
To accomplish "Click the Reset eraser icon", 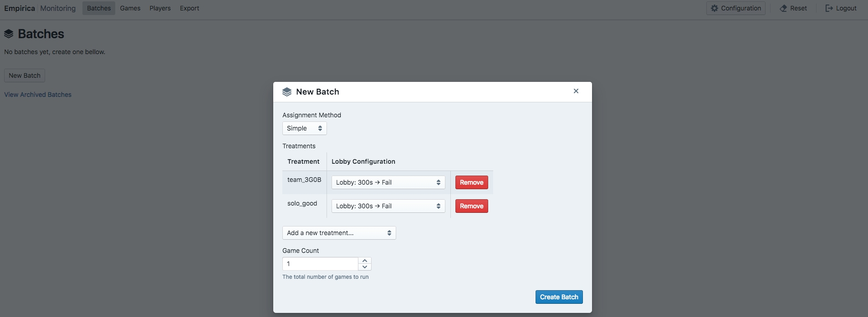I will [783, 8].
